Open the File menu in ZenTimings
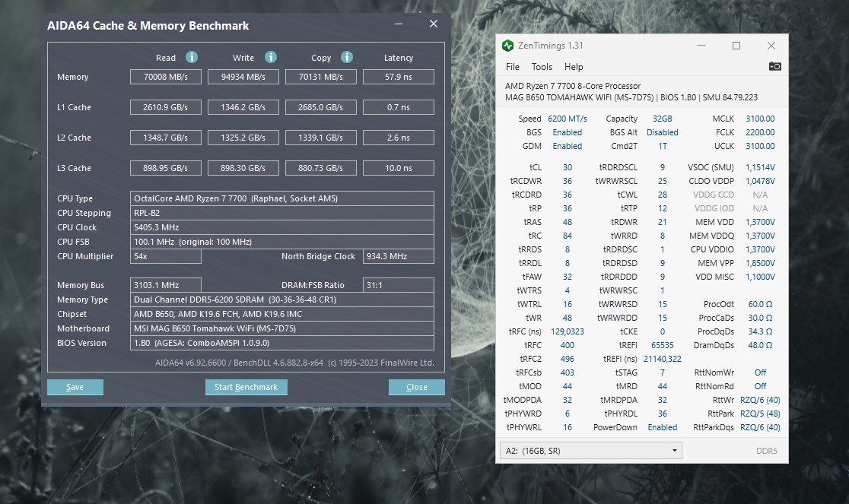 coord(512,66)
